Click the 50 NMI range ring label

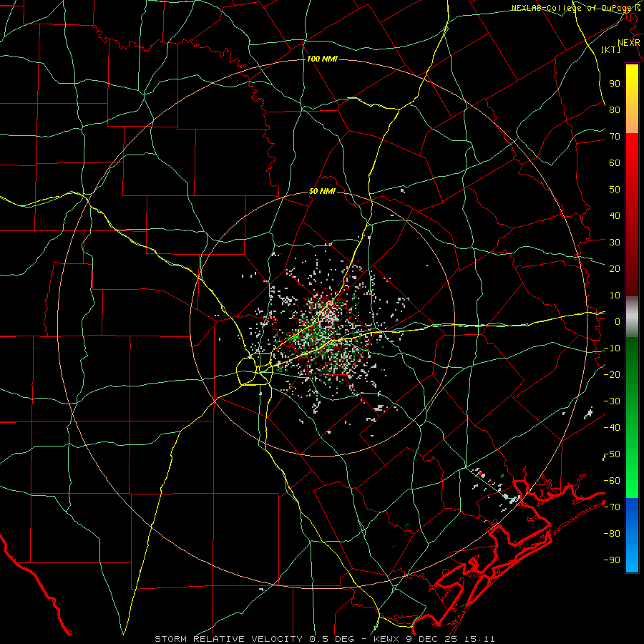tap(322, 191)
